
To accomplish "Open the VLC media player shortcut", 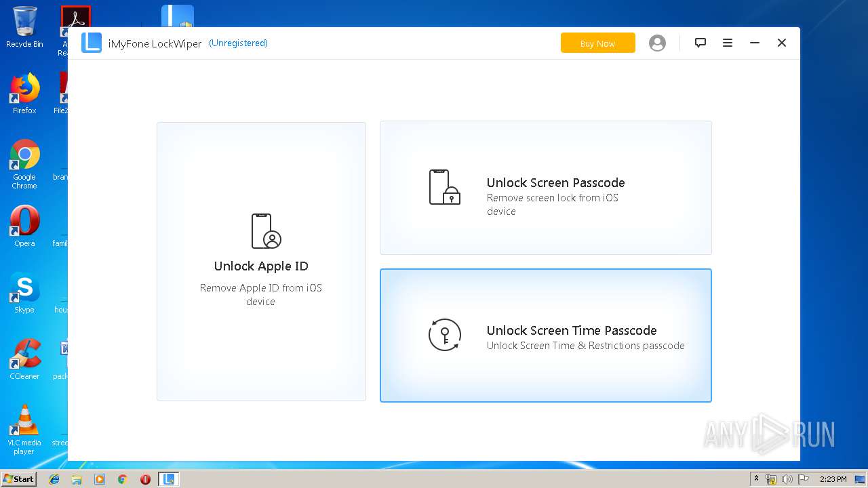I will (x=24, y=430).
